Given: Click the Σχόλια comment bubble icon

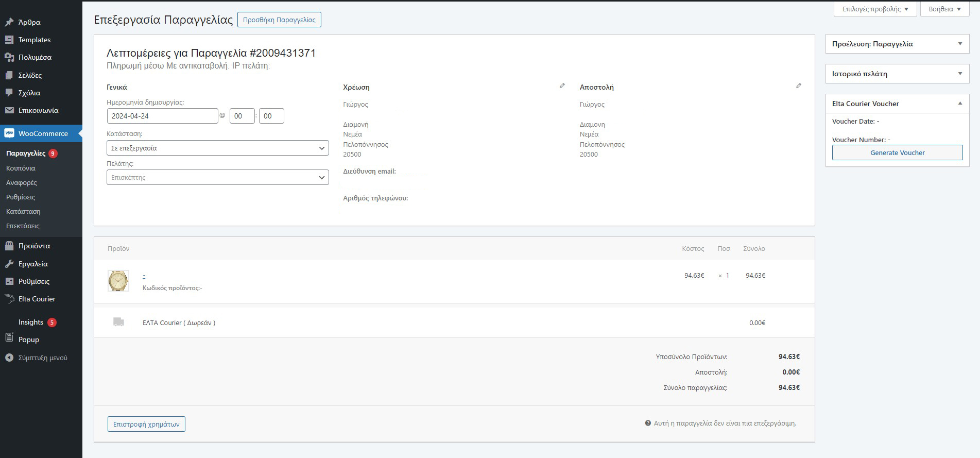Looking at the screenshot, I should tap(9, 93).
